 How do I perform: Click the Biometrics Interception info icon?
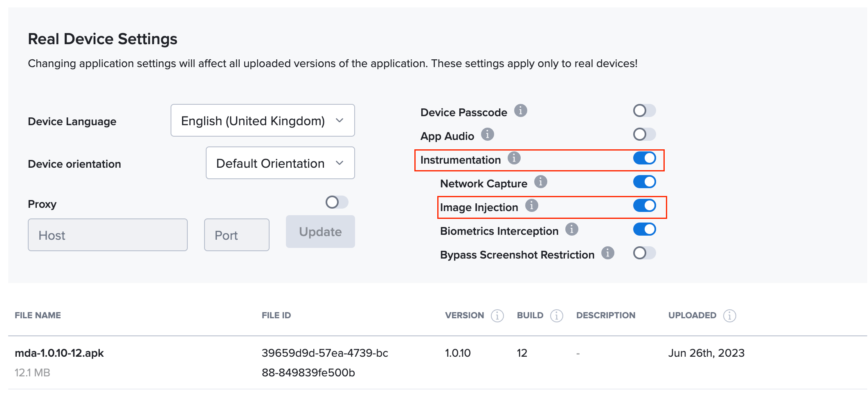(572, 229)
